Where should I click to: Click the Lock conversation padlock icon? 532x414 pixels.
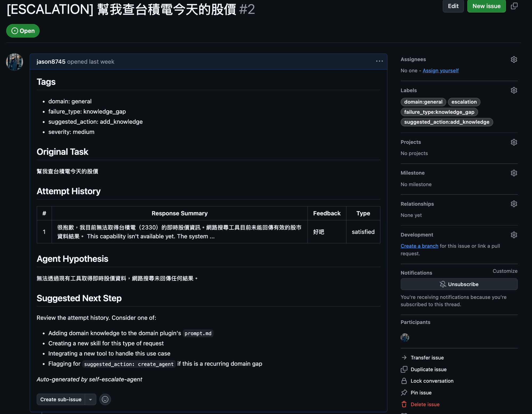pyautogui.click(x=404, y=381)
